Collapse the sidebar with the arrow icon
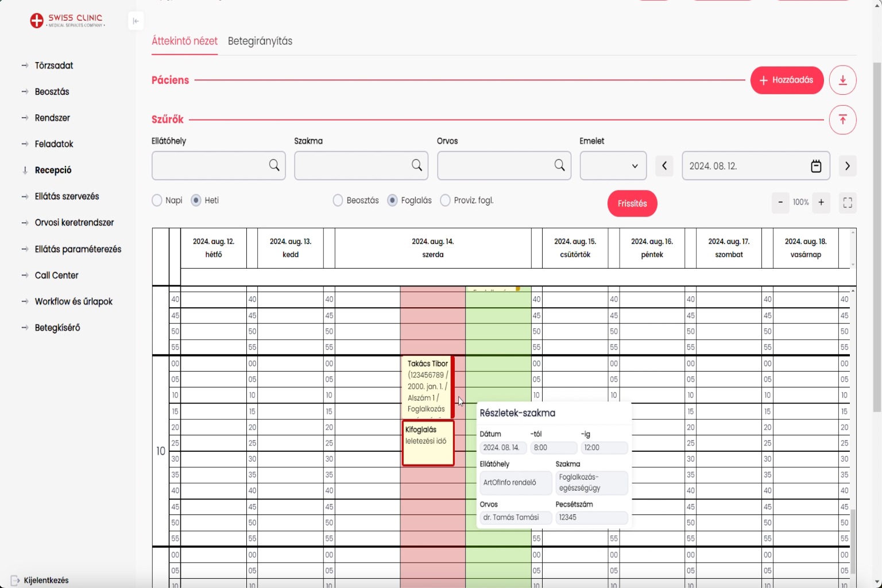 pos(136,21)
